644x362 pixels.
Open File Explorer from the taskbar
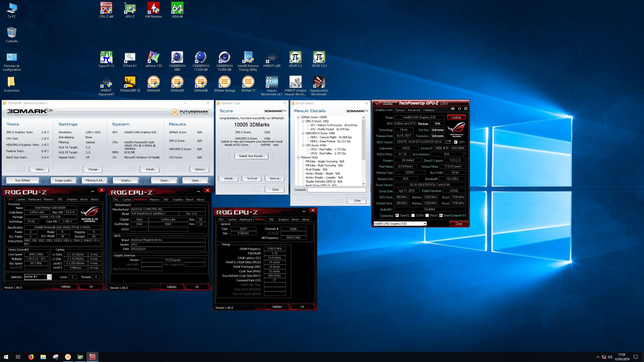point(43,357)
